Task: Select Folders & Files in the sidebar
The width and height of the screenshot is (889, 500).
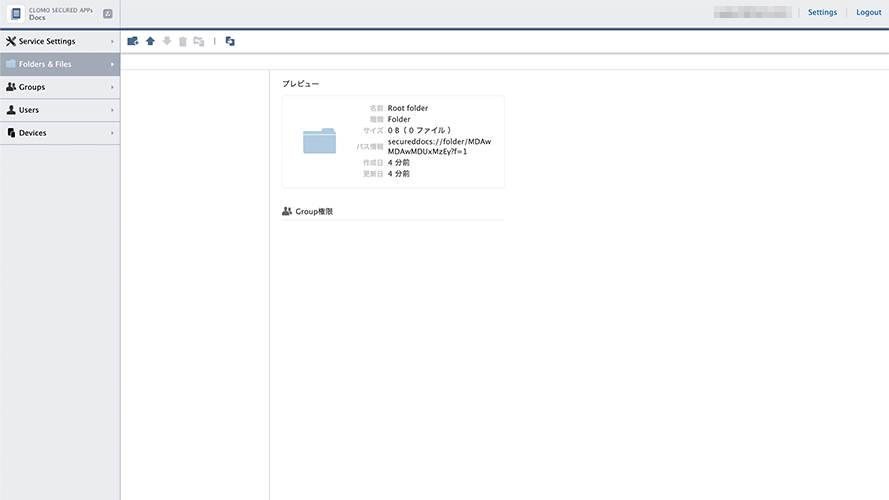Action: [60, 64]
